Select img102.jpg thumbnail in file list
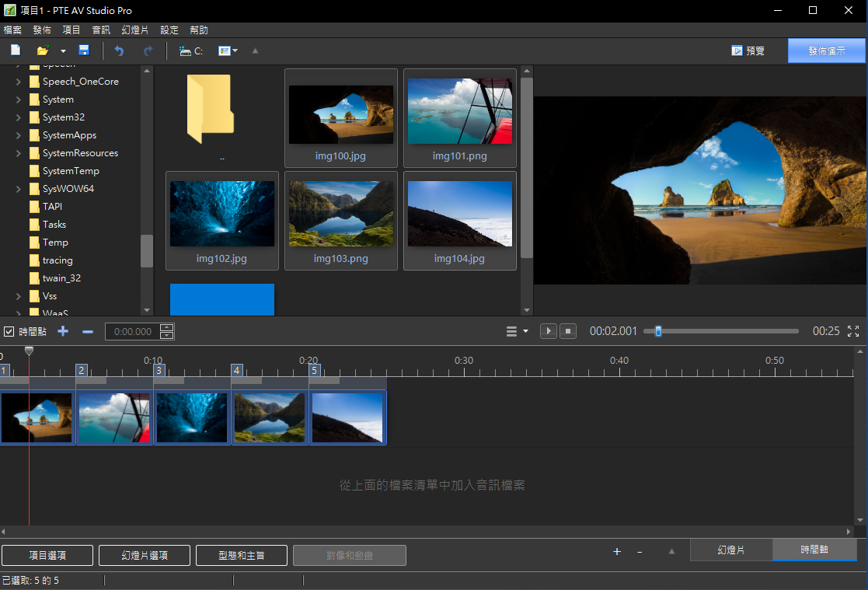The height and width of the screenshot is (590, 868). (x=222, y=221)
